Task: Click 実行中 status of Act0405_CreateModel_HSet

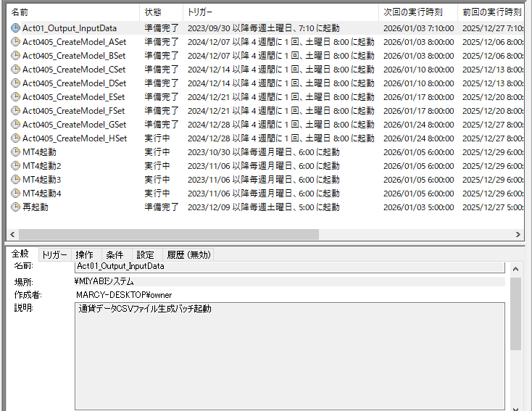Action: click(x=157, y=138)
